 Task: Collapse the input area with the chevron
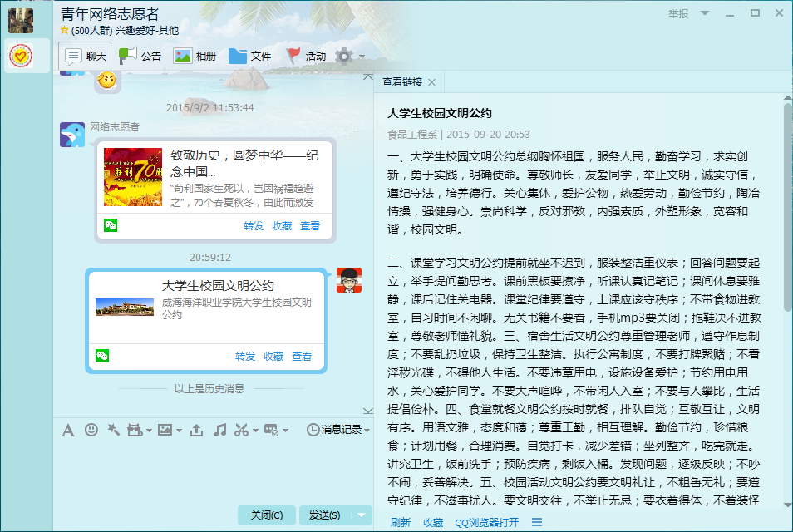tap(368, 410)
